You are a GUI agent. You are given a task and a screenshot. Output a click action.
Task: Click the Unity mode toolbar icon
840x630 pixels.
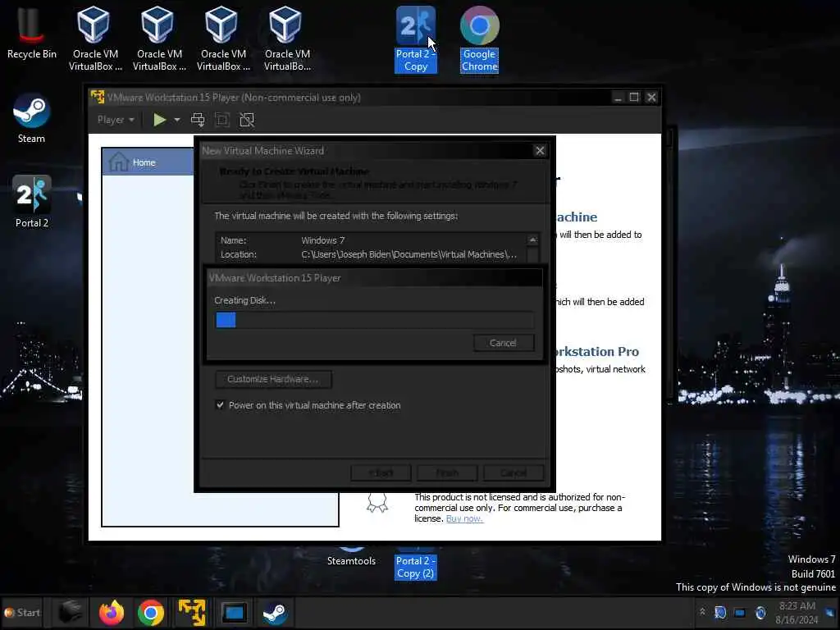[247, 120]
